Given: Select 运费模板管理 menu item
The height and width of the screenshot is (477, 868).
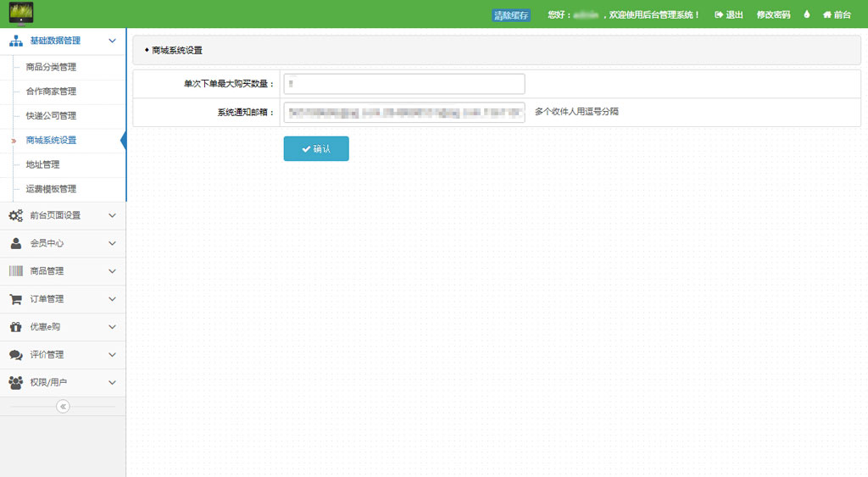Looking at the screenshot, I should coord(51,189).
